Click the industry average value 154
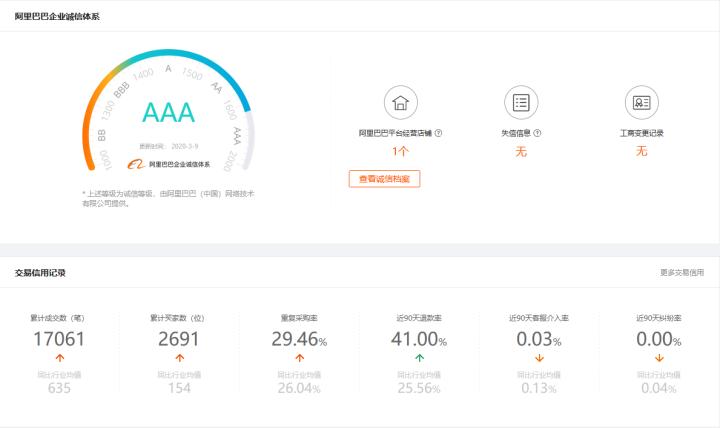Screen dimensions: 720x428 [179, 388]
